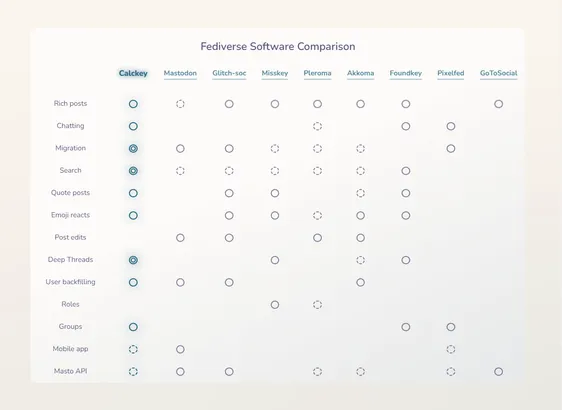Click Mastodon's Post edits circle
562x410 pixels.
[x=180, y=238]
